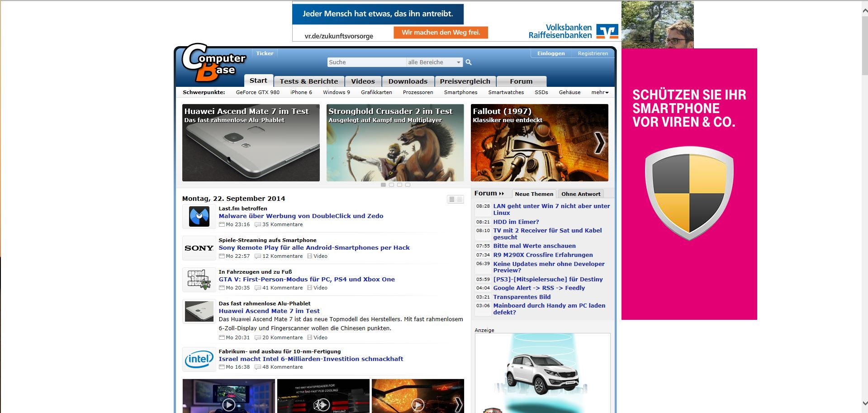868x413 pixels.
Task: Open Windows 9 topic link
Action: 337,92
